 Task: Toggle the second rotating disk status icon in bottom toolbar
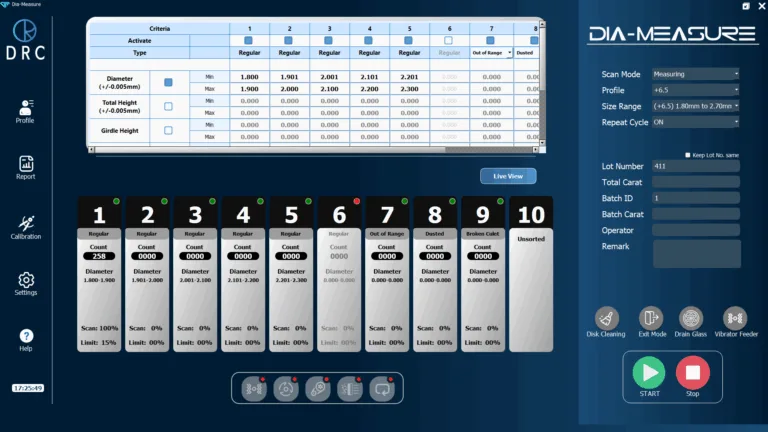tap(286, 389)
